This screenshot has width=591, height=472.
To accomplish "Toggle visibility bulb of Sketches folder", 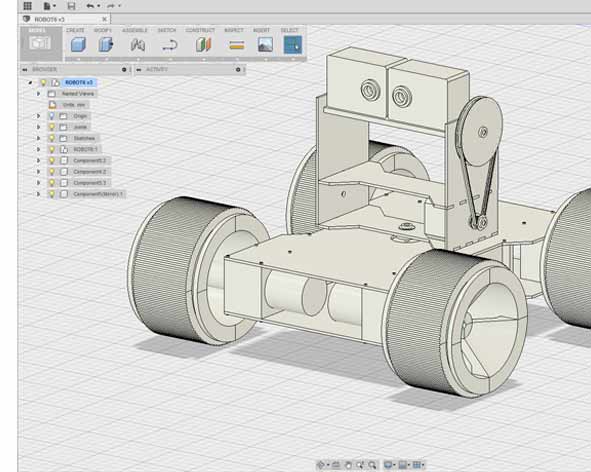I will coord(52,138).
